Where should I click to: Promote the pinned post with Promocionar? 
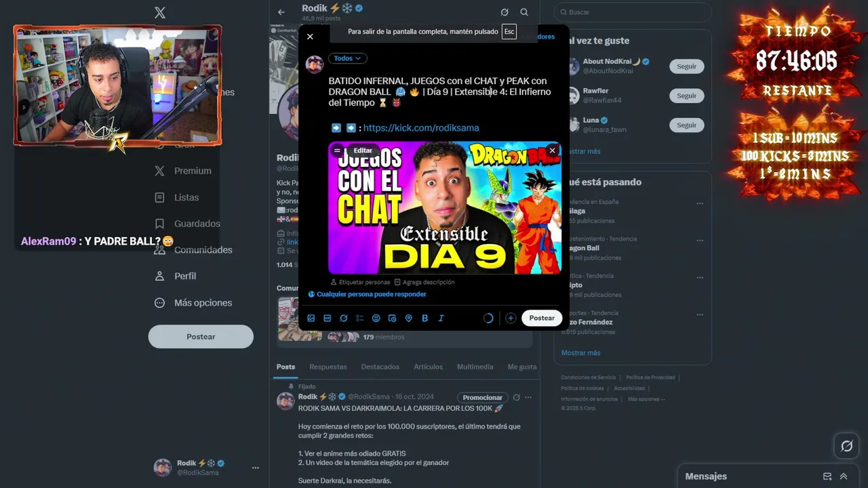click(483, 398)
